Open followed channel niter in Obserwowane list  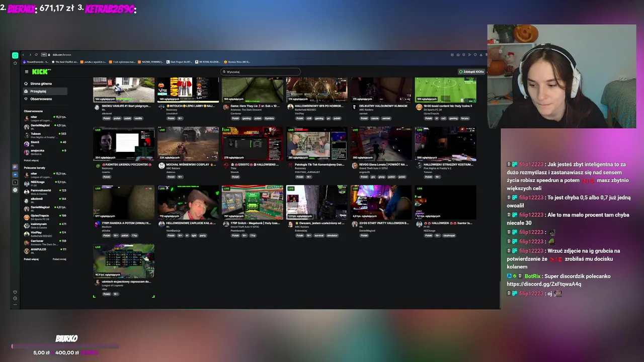click(x=45, y=118)
